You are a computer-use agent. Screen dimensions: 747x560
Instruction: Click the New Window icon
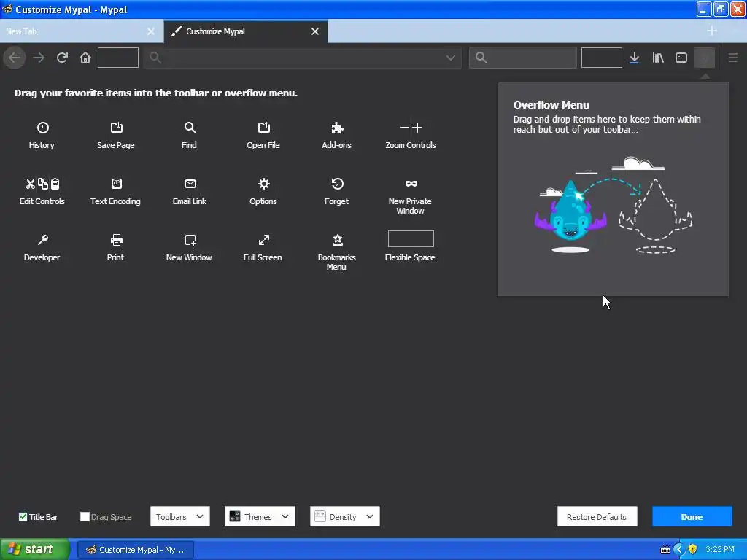(190, 240)
